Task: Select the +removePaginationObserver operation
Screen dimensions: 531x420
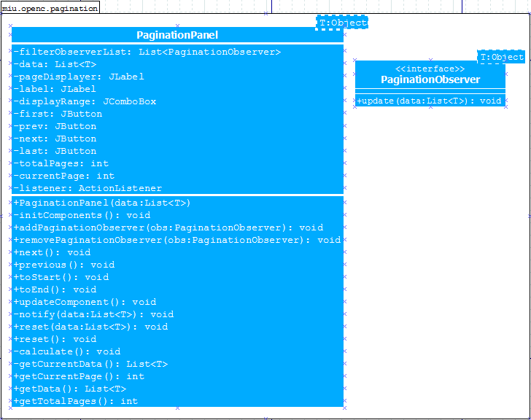Action: pos(177,241)
